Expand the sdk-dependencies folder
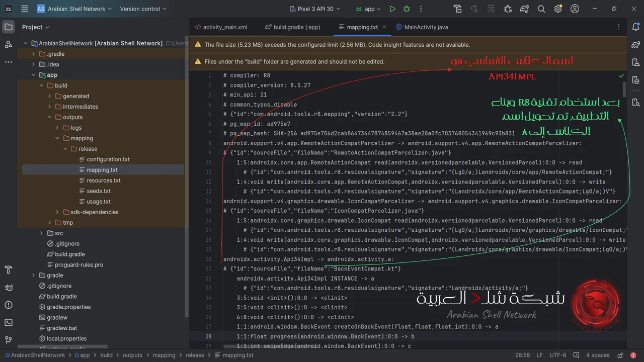 click(58, 212)
